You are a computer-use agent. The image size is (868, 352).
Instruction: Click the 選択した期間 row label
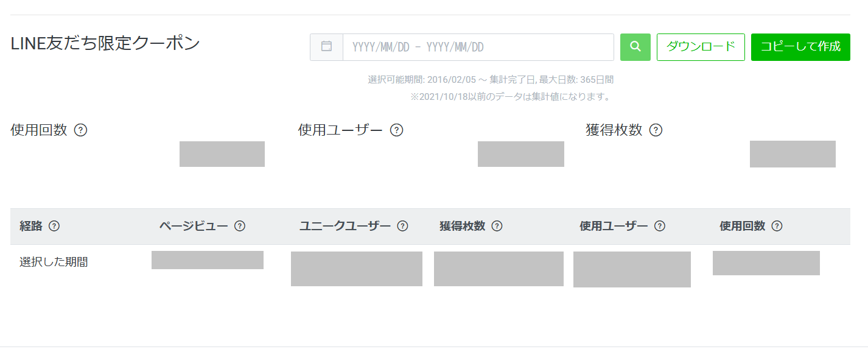[x=54, y=262]
